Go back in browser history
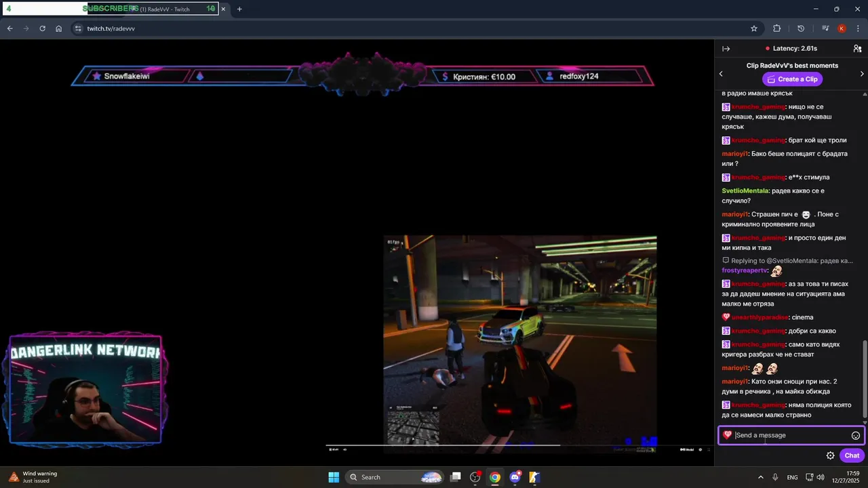Viewport: 868px width, 488px height. tap(10, 28)
